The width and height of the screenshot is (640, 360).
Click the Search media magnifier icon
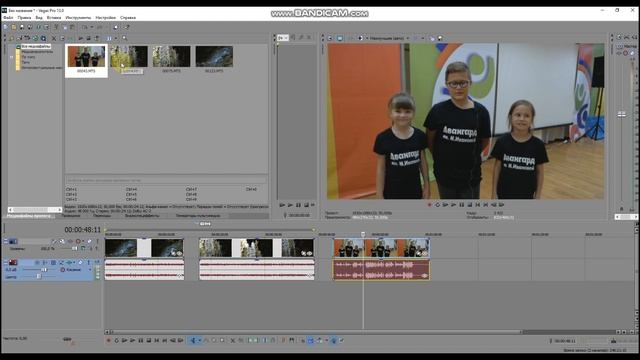pos(125,38)
